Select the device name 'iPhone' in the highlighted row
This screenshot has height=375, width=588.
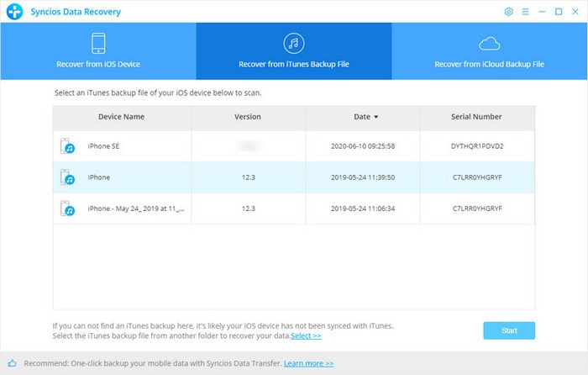pos(99,177)
